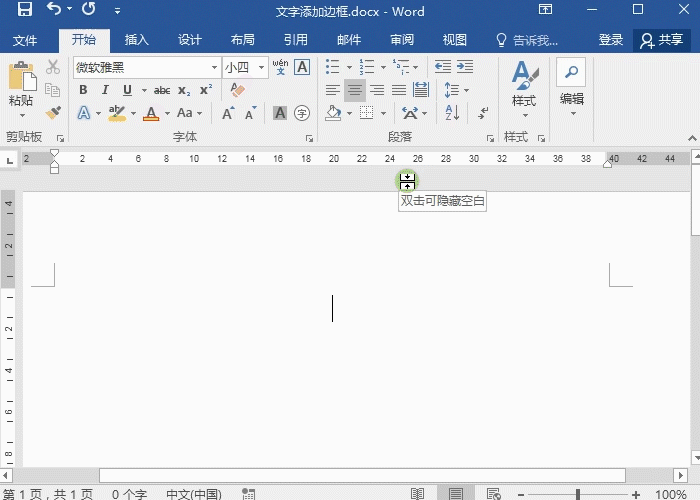The image size is (700, 500).
Task: Toggle Italic formatting
Action: [x=105, y=90]
